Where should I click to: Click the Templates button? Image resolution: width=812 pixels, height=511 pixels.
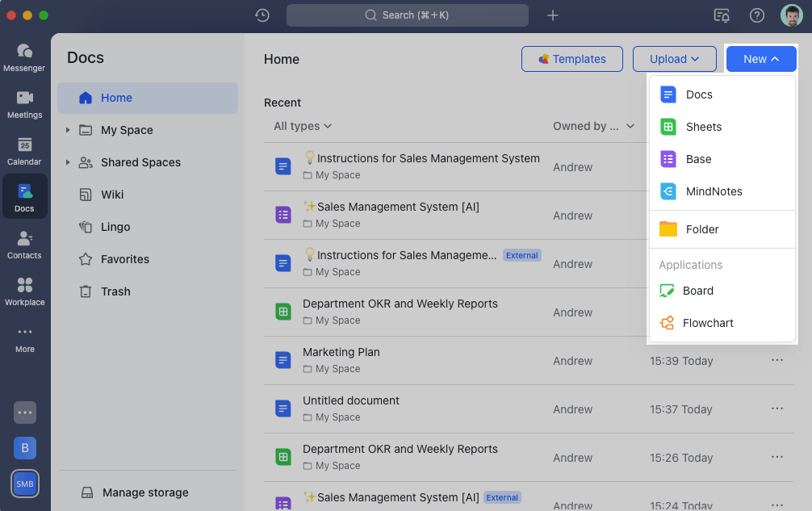click(x=572, y=58)
